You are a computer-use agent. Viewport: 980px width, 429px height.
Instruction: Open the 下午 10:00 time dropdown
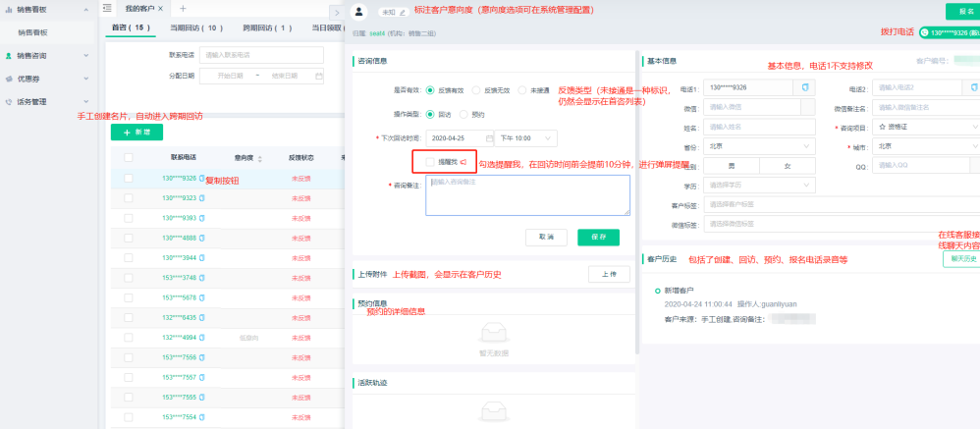pos(525,138)
